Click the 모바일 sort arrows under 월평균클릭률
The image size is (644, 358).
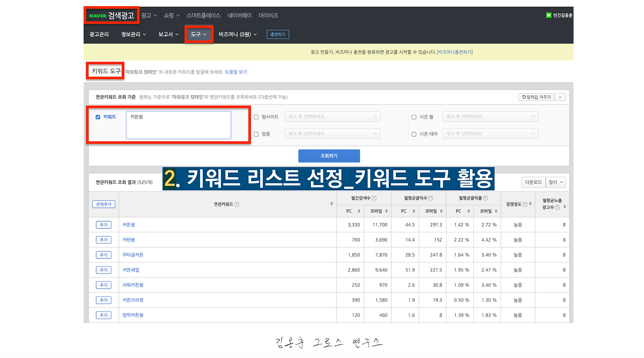497,211
